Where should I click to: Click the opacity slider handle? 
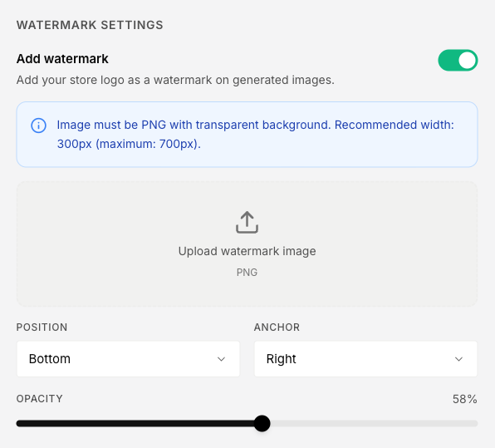coord(262,423)
